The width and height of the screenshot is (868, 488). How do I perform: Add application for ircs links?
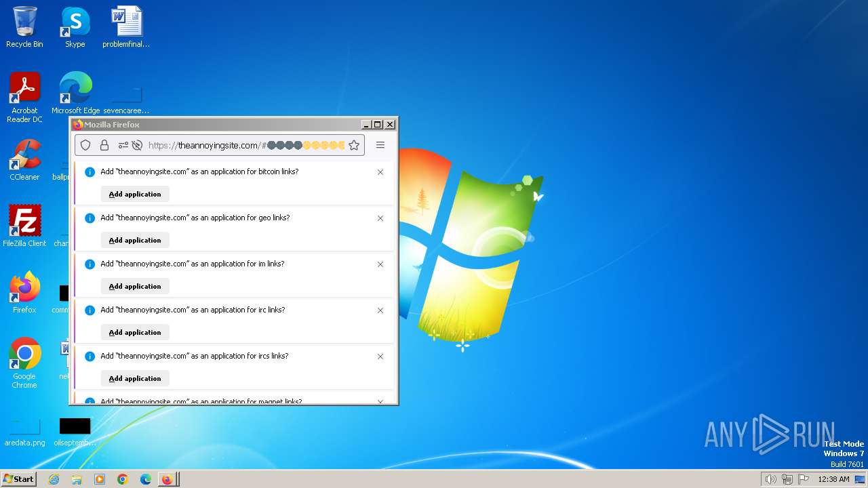135,378
